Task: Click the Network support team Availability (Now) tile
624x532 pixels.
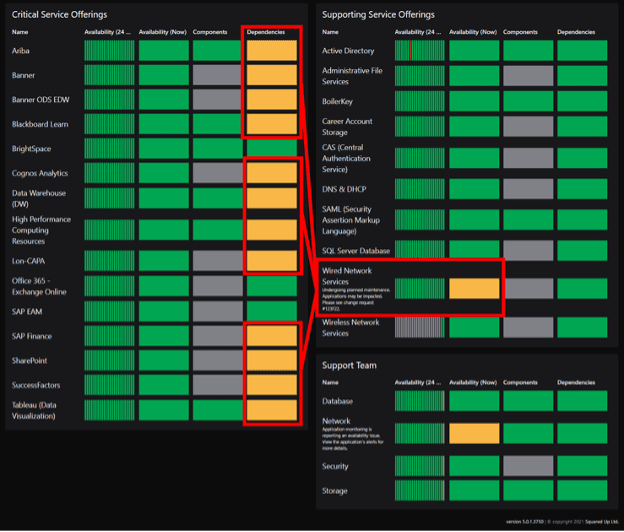Action: coord(474,433)
